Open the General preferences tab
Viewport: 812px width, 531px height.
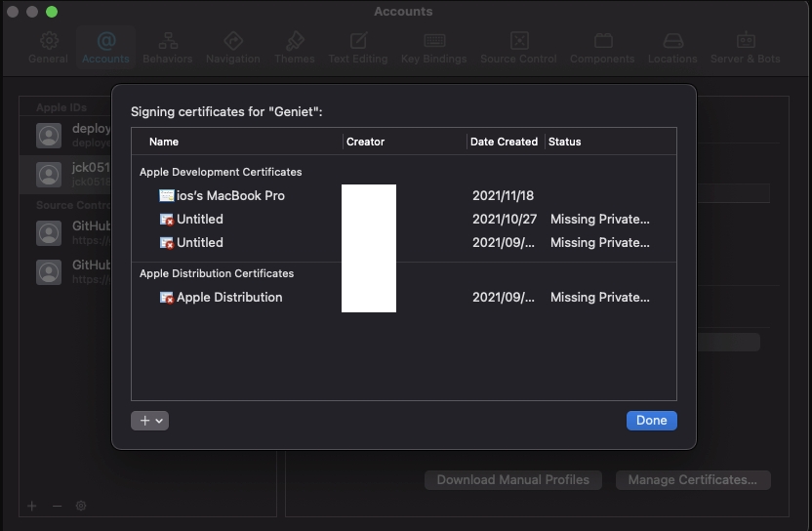coord(48,46)
